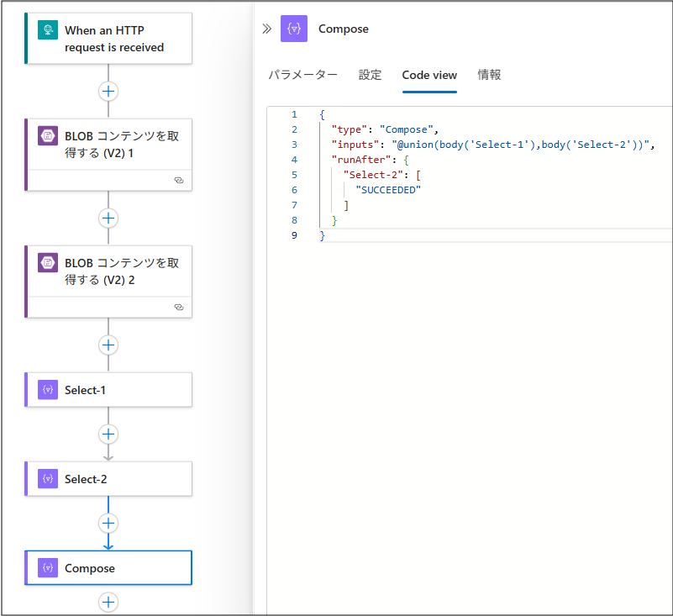The width and height of the screenshot is (673, 616).
Task: Click the first BLOB action's storage icon
Action: pos(48,136)
